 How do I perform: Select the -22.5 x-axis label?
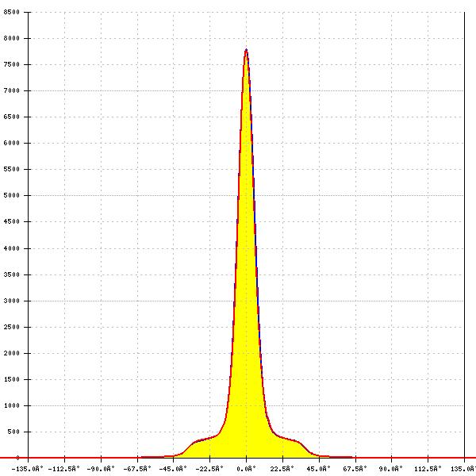pos(209,469)
